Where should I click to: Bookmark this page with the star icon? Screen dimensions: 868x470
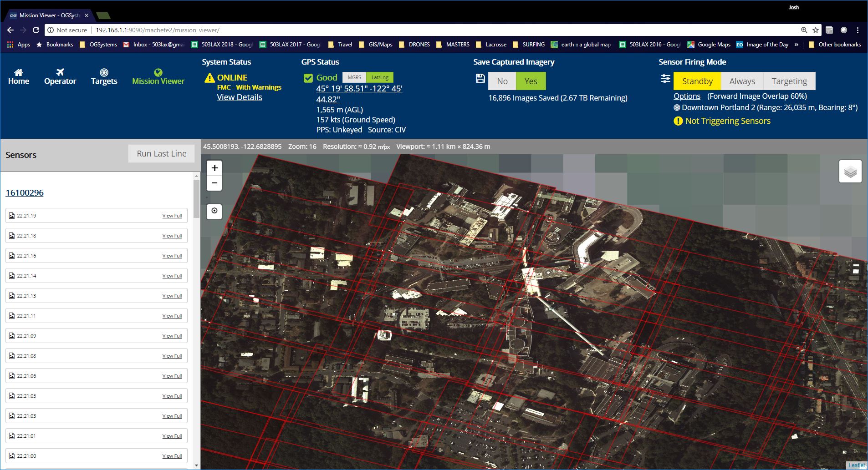point(816,30)
